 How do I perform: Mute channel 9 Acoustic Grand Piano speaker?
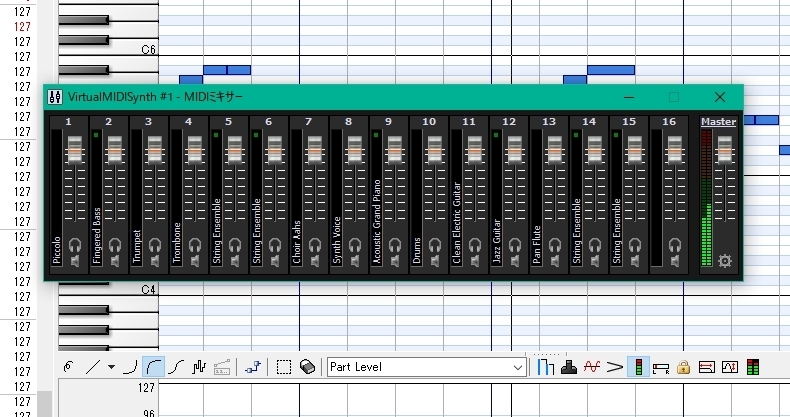click(395, 261)
